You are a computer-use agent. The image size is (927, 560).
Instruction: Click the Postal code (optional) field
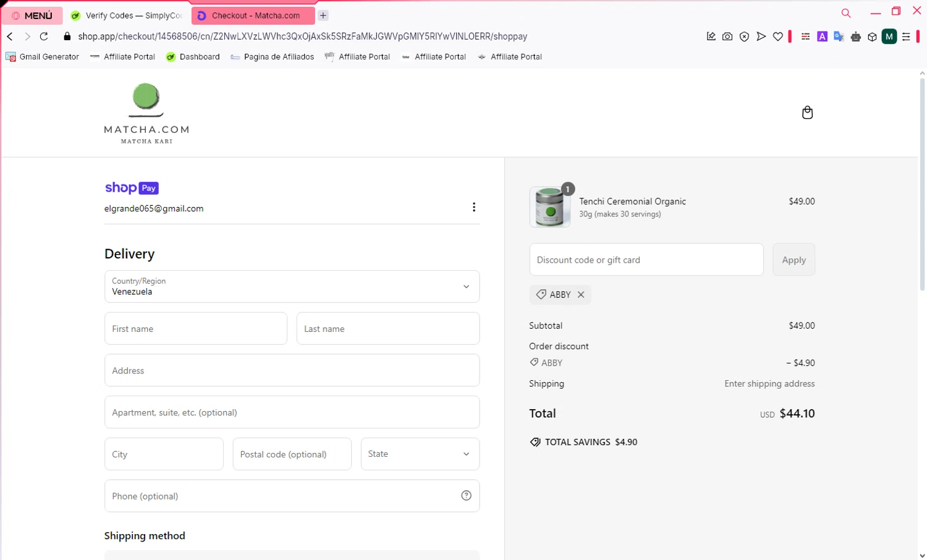click(292, 454)
